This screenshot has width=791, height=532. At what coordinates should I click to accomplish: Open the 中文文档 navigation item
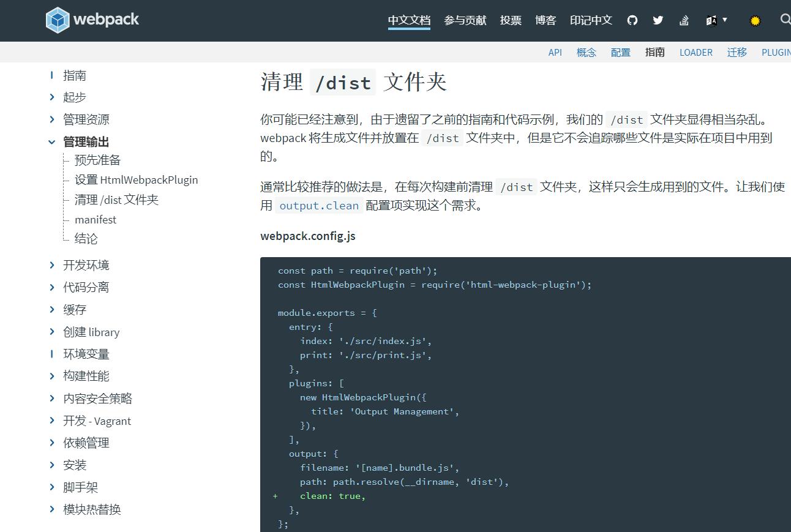(x=409, y=20)
